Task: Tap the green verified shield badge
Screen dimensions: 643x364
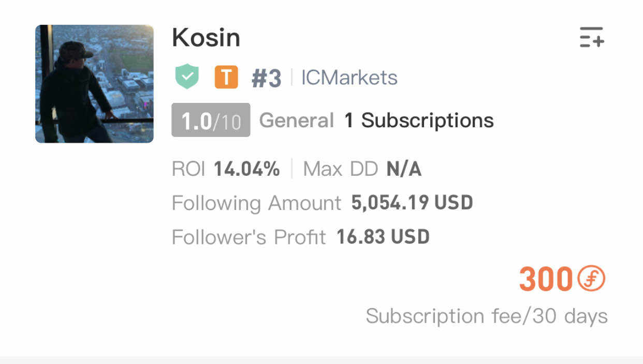Action: 187,77
